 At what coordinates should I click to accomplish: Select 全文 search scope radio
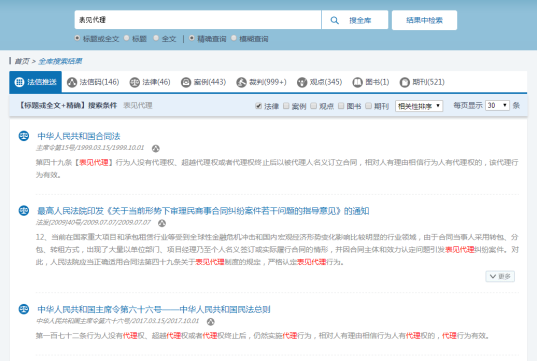(x=156, y=38)
